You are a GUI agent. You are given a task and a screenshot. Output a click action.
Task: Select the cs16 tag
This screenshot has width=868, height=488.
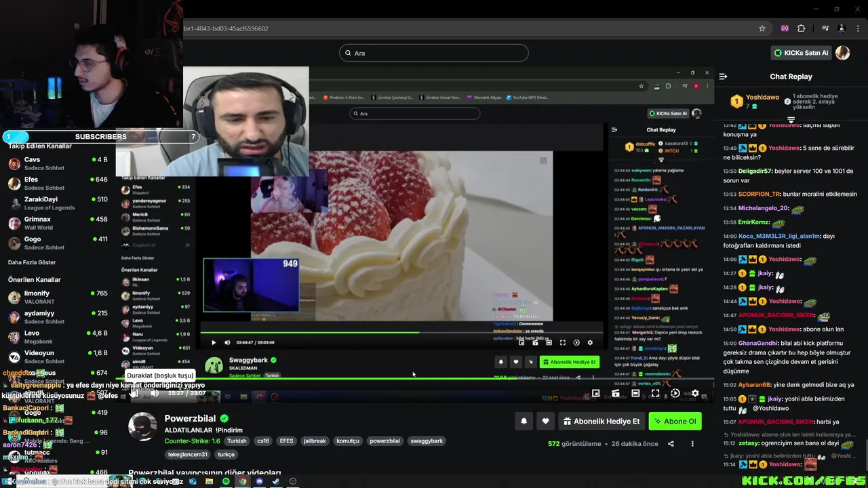click(262, 441)
